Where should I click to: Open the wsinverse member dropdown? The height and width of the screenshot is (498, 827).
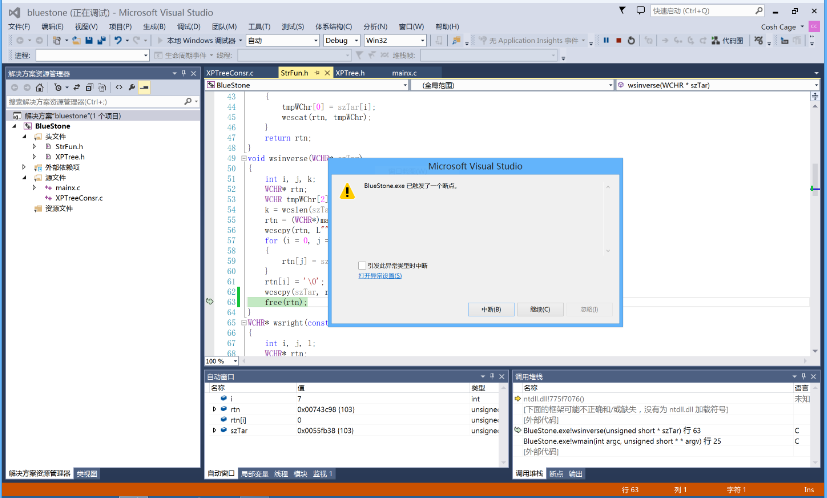click(x=717, y=85)
